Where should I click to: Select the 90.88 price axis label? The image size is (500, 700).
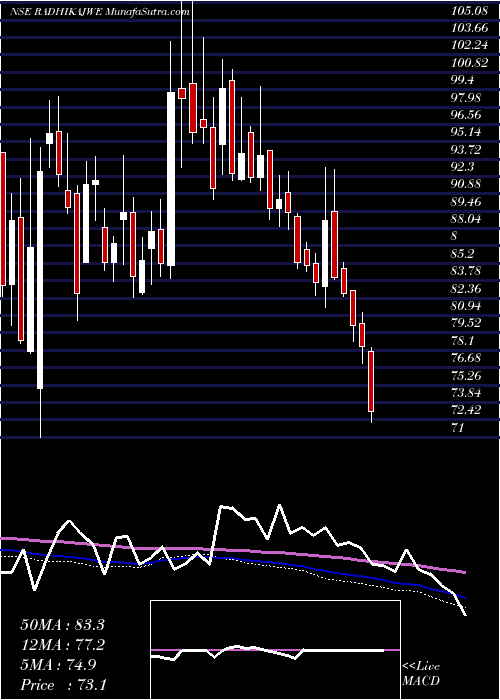coord(467,185)
